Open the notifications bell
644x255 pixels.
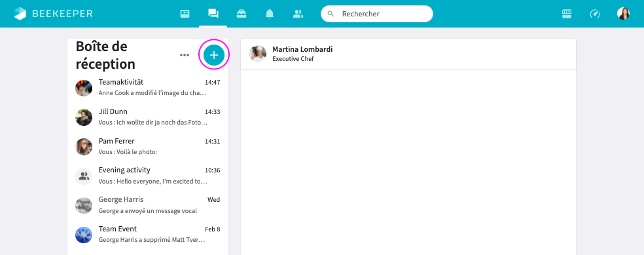270,14
